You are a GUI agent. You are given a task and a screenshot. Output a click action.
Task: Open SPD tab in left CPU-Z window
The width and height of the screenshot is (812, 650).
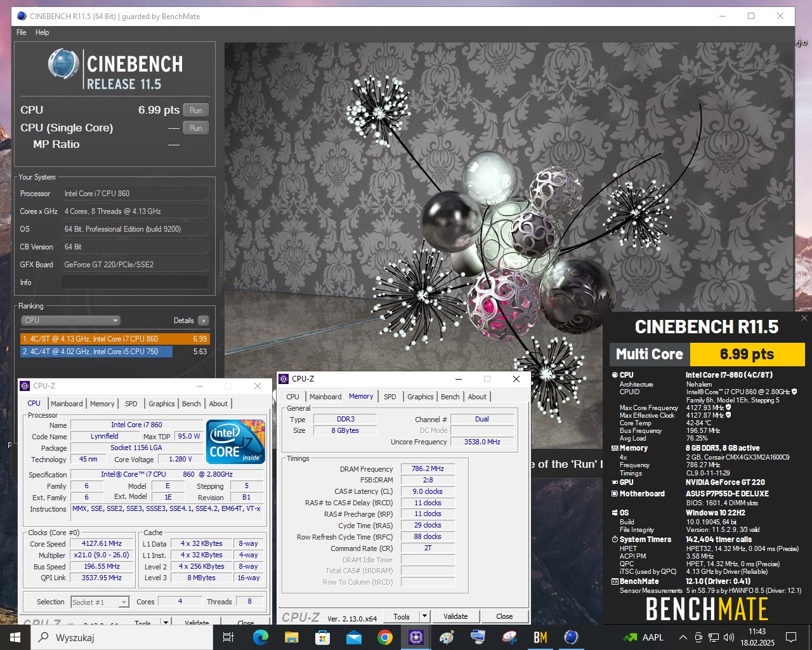[x=131, y=404]
